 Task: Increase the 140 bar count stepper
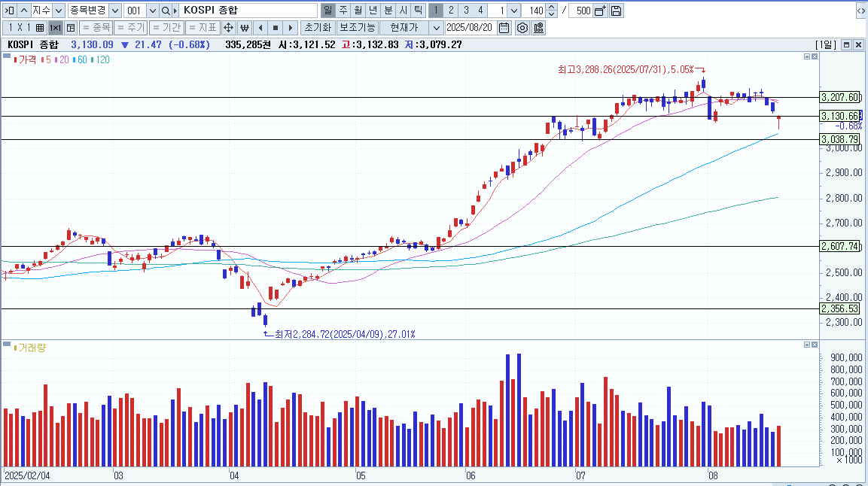551,8
